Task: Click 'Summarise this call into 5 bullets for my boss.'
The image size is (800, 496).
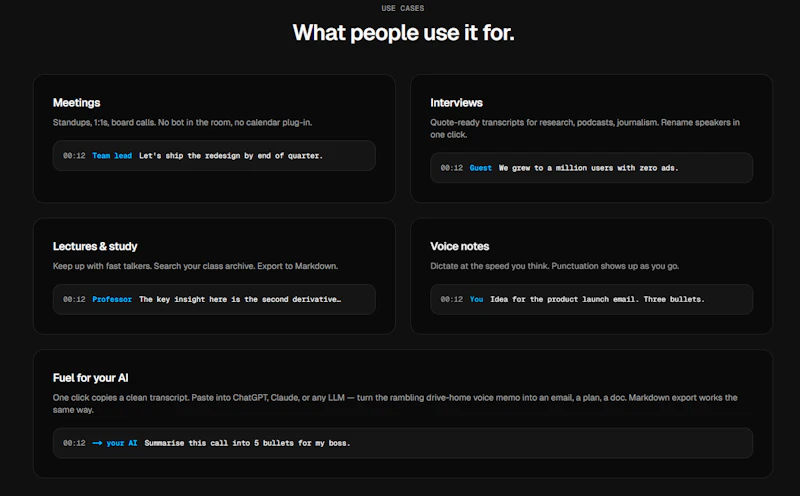Action: click(x=247, y=443)
